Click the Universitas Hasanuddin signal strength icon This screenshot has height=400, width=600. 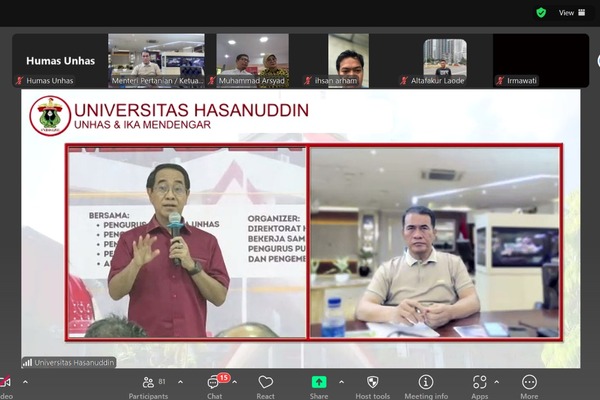[27, 362]
